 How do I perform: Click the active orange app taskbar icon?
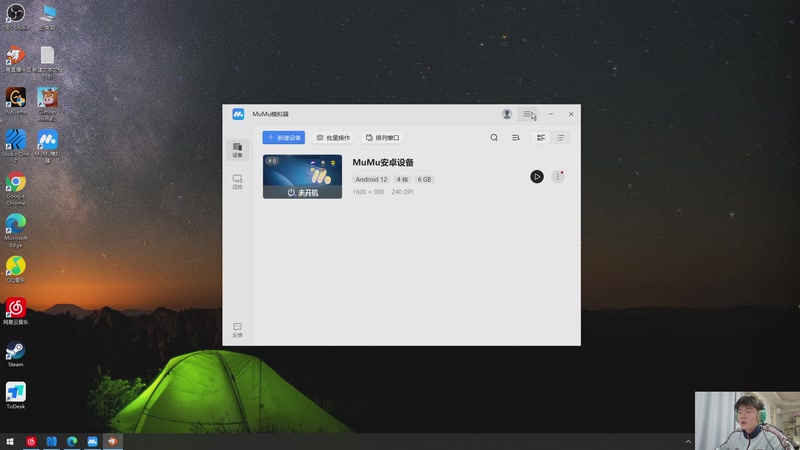(x=113, y=441)
